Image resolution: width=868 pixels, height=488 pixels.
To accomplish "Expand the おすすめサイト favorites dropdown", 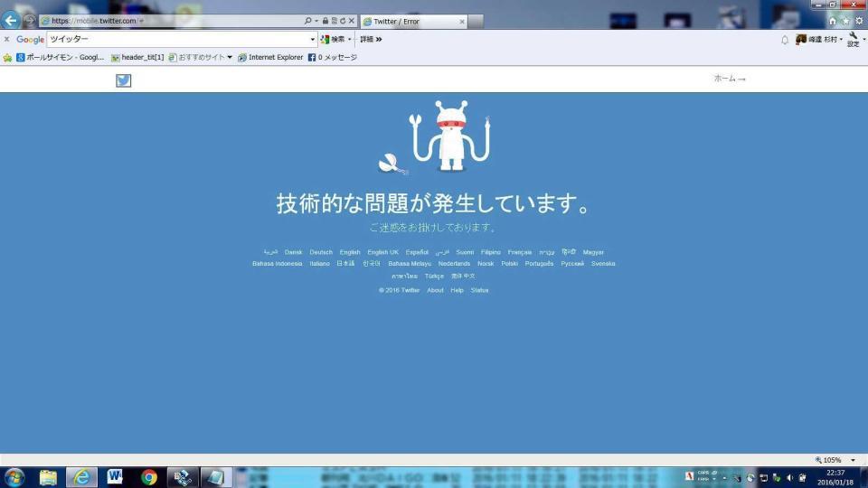I will click(230, 58).
